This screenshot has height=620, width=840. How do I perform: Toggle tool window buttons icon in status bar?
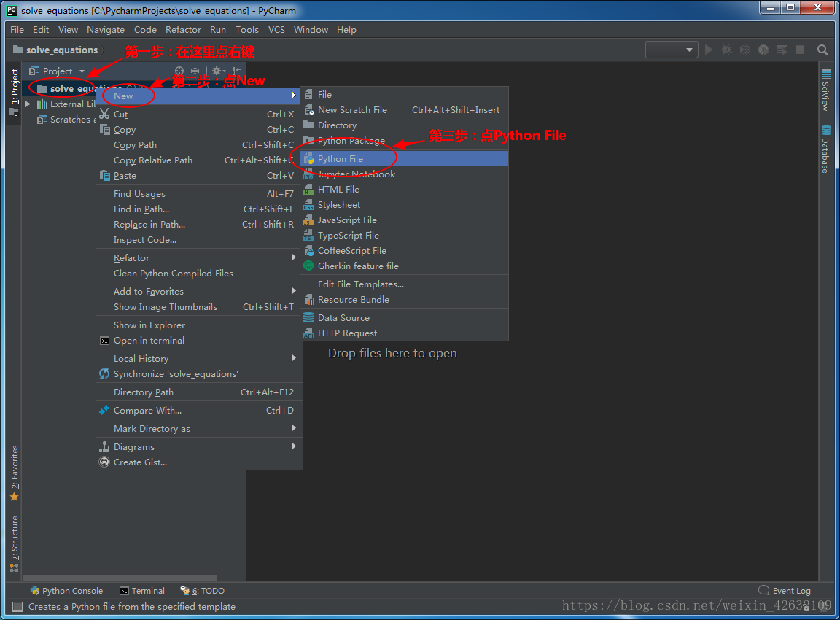point(17,607)
